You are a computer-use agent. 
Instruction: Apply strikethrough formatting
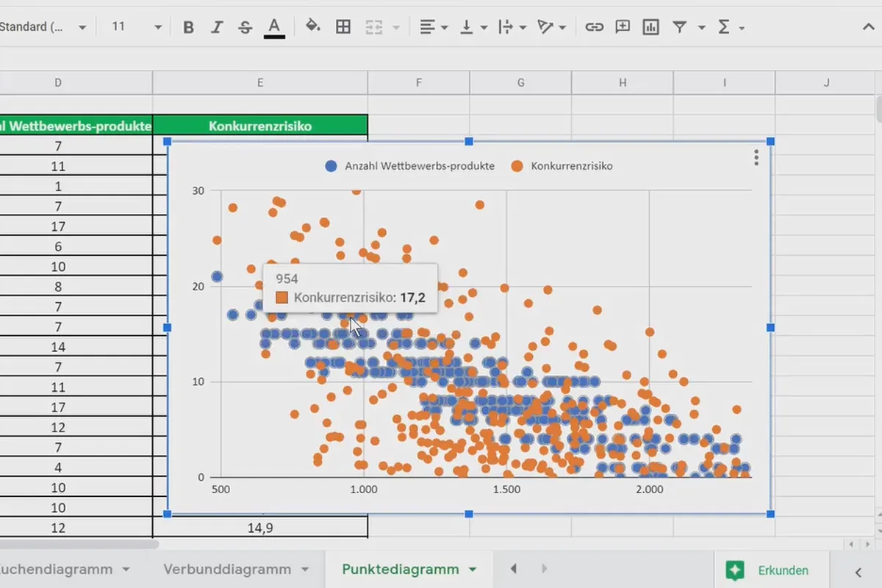click(x=245, y=27)
